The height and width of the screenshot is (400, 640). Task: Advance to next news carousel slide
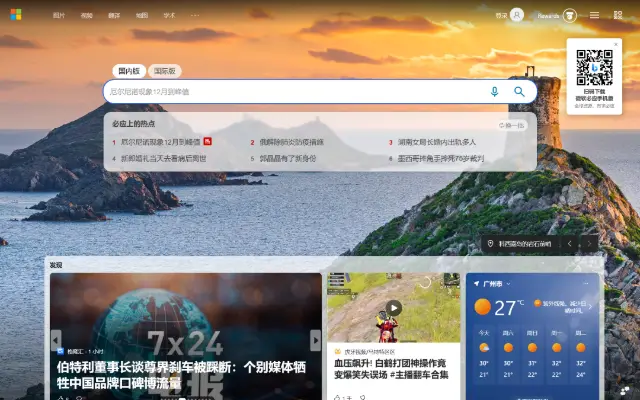pos(315,340)
